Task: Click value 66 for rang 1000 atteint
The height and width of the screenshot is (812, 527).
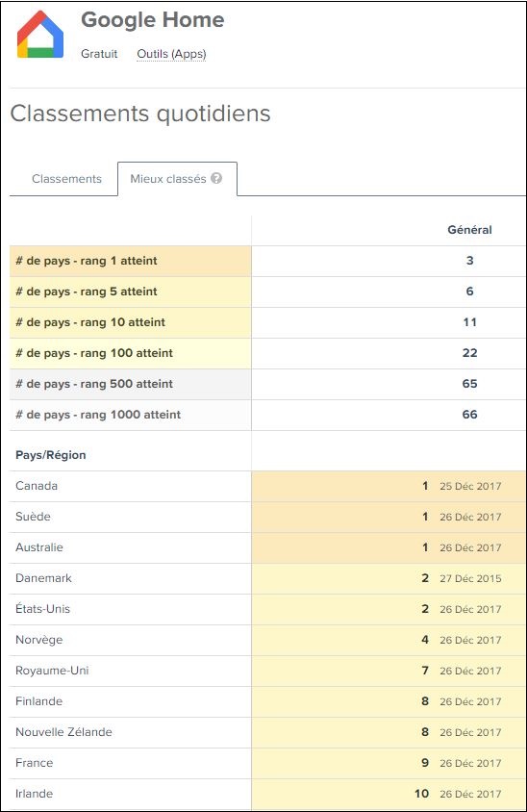Action: 469,415
